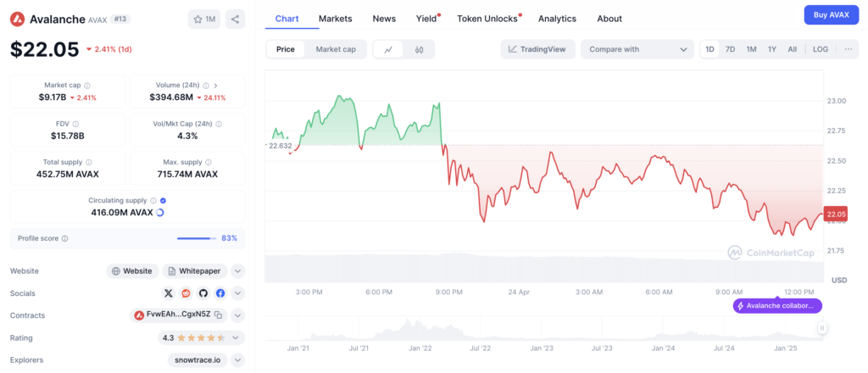Viewport: 868px width, 373px height.
Task: Click the verified badge beside Circulating supply
Action: click(164, 201)
